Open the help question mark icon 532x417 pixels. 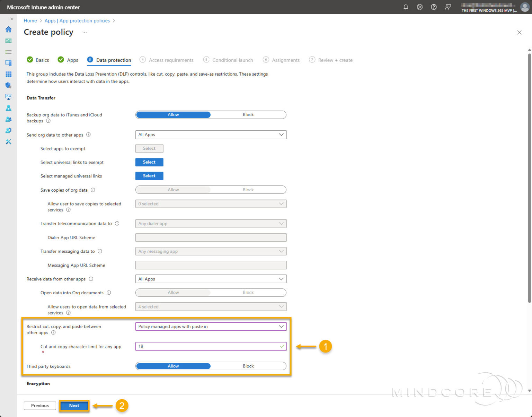434,7
